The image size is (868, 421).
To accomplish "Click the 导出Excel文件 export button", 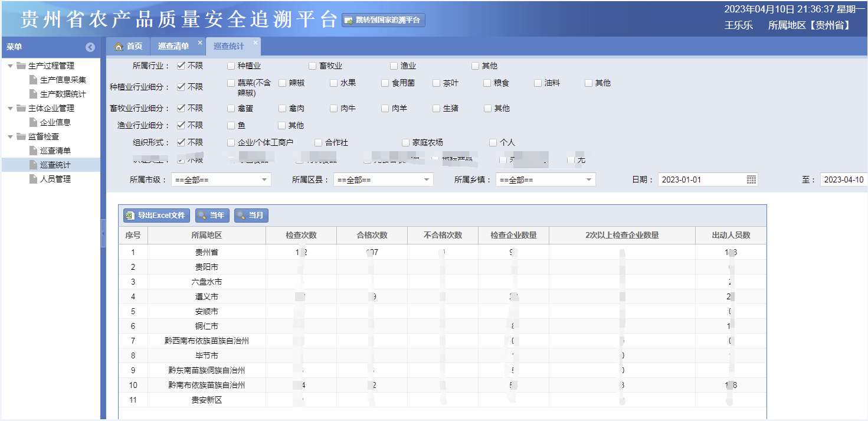I will (156, 216).
